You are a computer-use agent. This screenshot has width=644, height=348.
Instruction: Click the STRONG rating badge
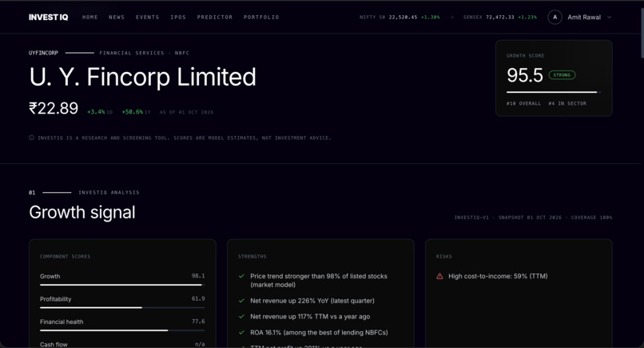562,75
